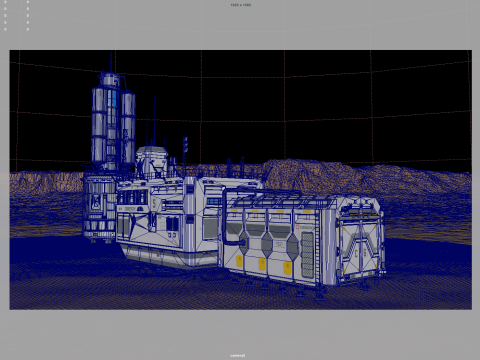The height and width of the screenshot is (360, 480).
Task: Select the domed module beside the towers
Action: (x=152, y=162)
